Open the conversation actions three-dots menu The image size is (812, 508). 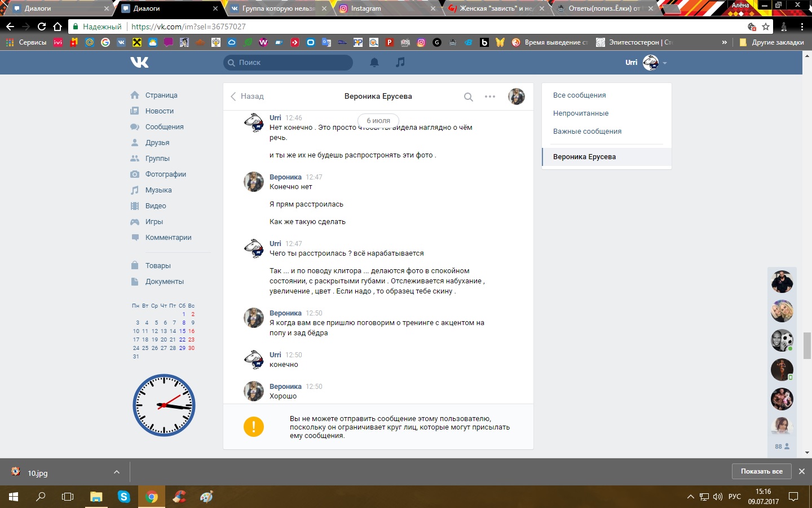coord(490,97)
